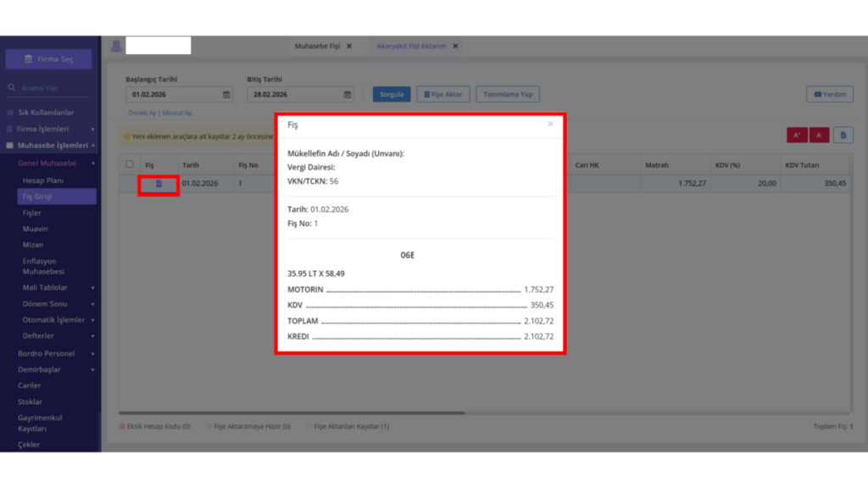Switch to the Muhasebe Fişi tab
The image size is (868, 488).
(317, 46)
